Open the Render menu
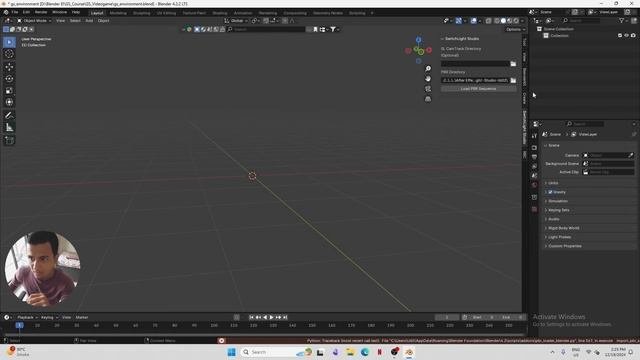 (41, 12)
